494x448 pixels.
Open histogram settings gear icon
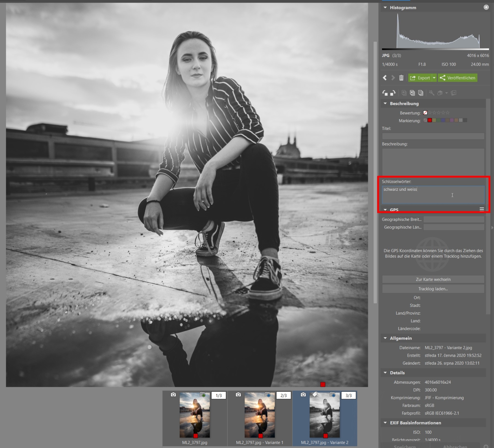[486, 7]
